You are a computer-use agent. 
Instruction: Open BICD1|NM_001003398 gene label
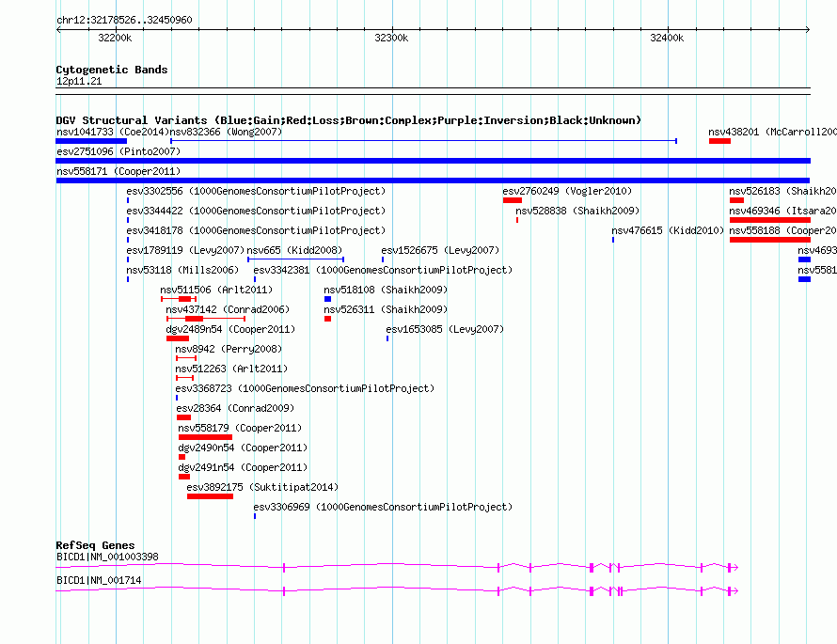tap(107, 557)
